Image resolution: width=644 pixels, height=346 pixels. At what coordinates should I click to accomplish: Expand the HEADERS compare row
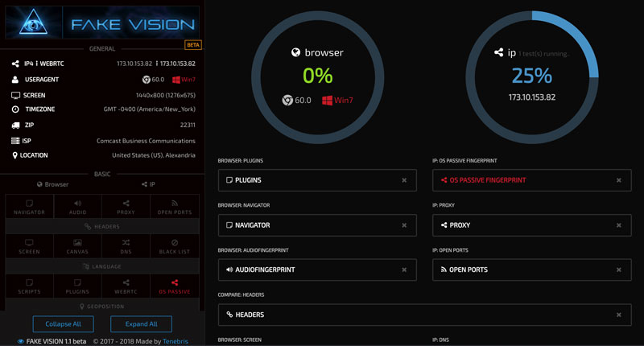425,315
